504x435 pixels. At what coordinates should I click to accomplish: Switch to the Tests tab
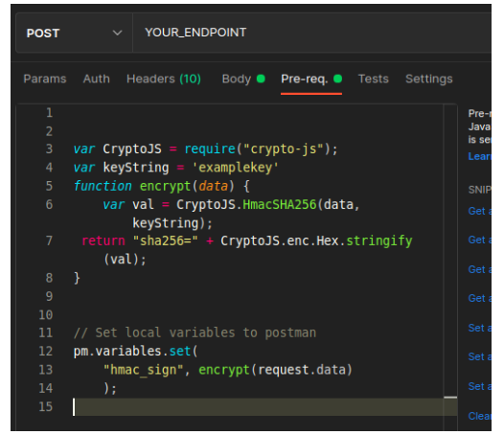point(373,79)
